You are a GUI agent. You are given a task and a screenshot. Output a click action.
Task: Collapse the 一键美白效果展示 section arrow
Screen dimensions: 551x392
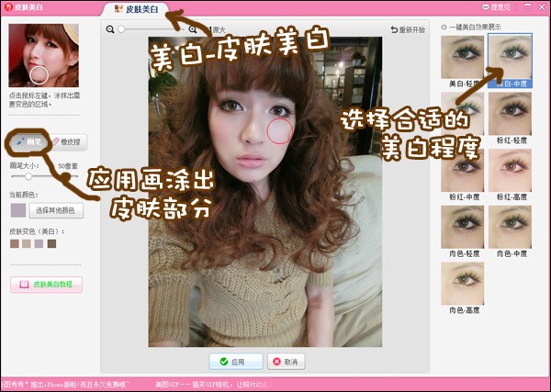(444, 27)
